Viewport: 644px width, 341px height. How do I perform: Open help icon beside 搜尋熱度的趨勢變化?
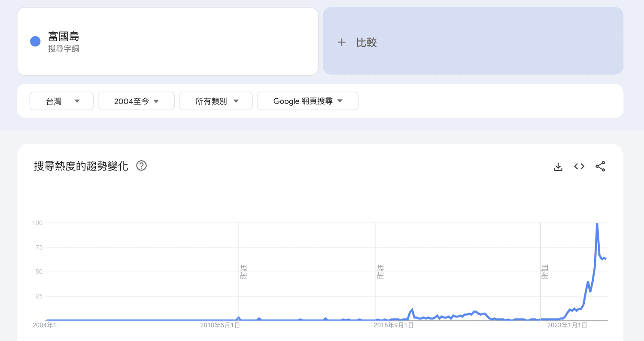[x=142, y=166]
